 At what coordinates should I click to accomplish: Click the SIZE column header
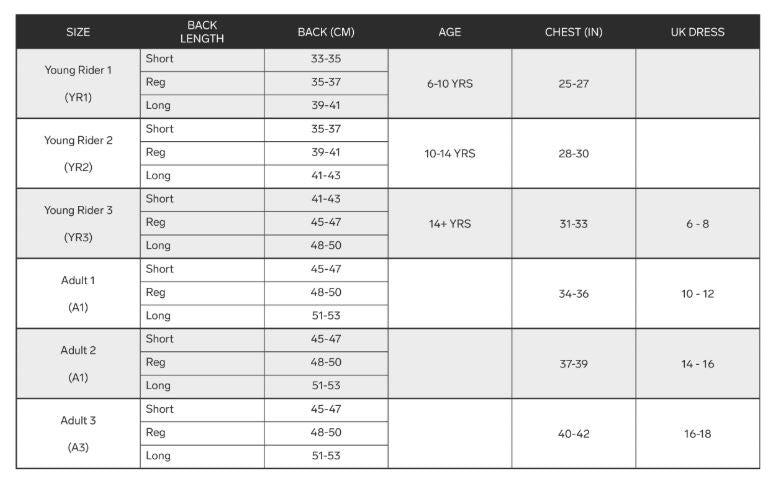click(78, 32)
